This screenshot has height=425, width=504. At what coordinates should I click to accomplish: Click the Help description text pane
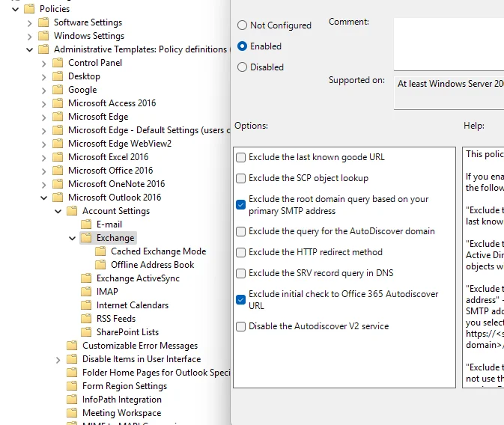click(483, 267)
